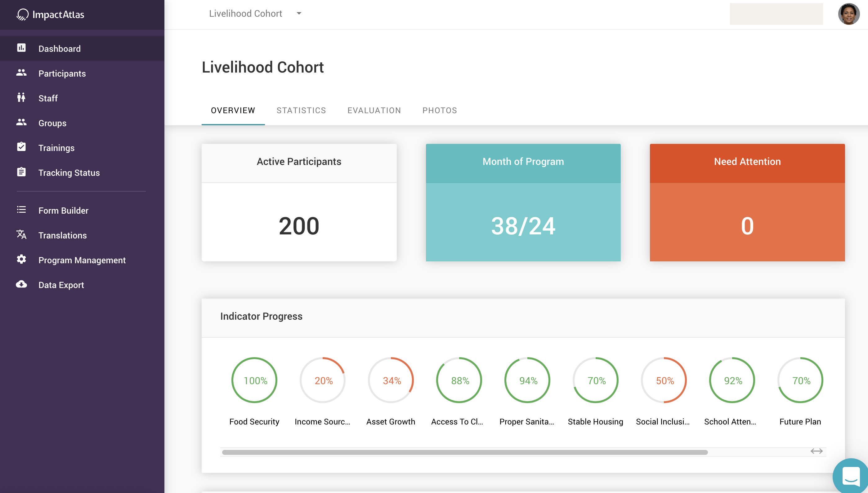Open the user profile avatar menu

point(848,14)
